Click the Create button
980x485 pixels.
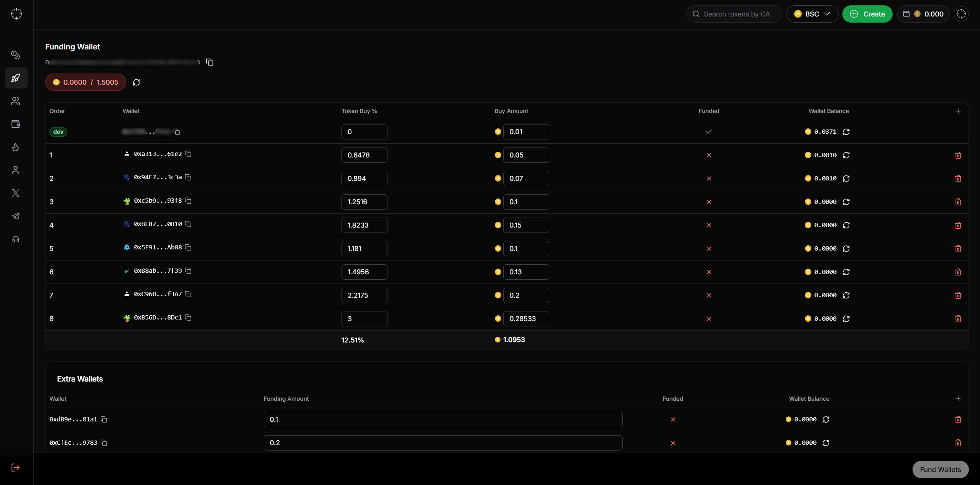(x=867, y=14)
